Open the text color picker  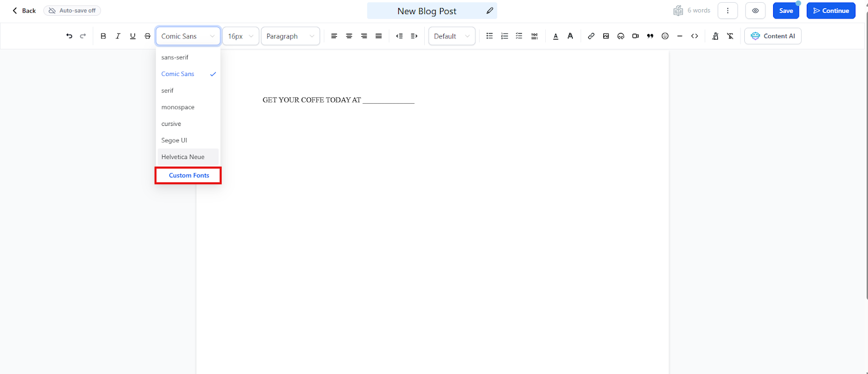(x=556, y=36)
